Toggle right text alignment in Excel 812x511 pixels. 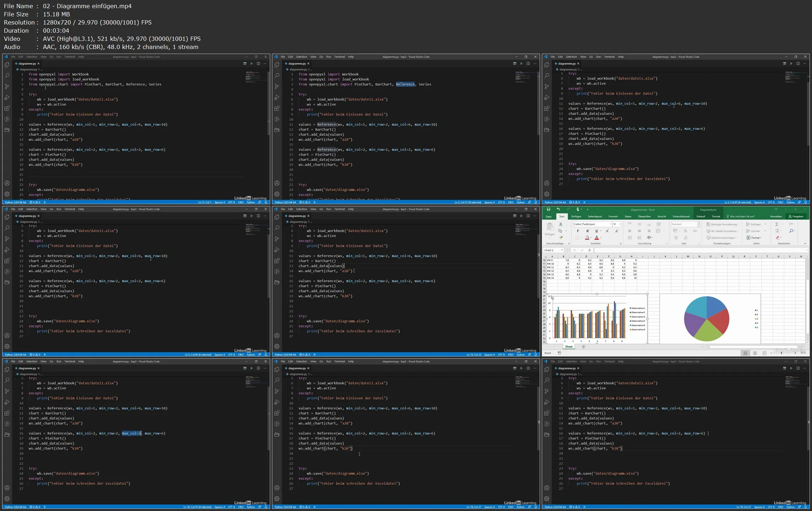[649, 231]
